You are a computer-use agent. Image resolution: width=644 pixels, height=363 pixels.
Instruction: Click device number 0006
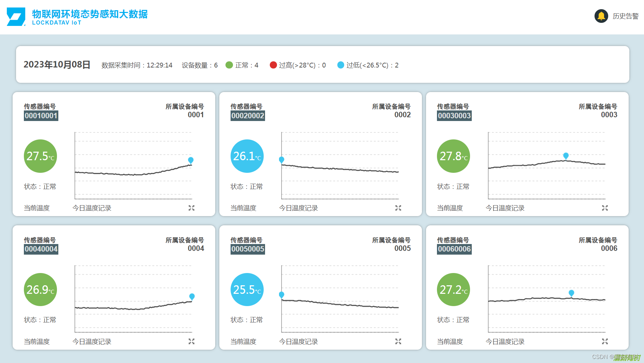click(609, 248)
